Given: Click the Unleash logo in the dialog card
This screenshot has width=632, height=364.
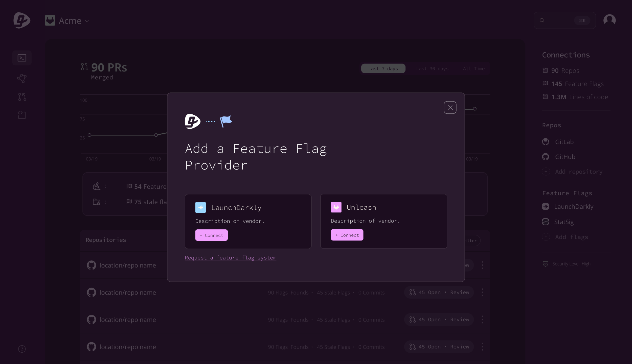Looking at the screenshot, I should [336, 207].
